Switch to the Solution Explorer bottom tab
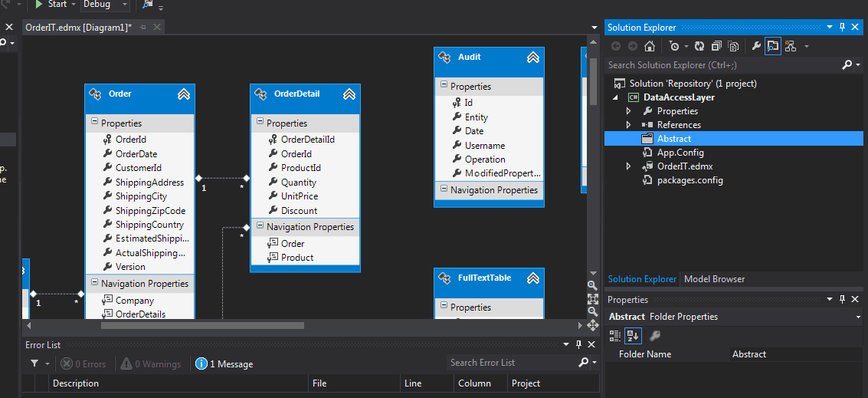 [641, 279]
